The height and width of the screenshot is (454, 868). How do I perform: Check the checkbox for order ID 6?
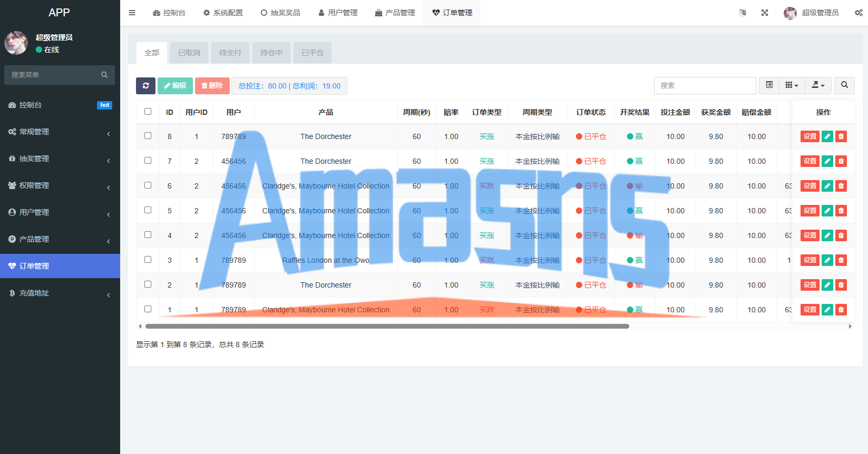point(148,185)
